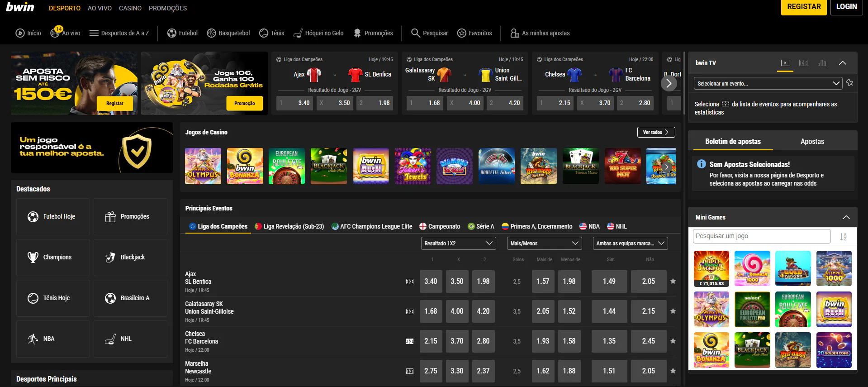Favorite the Ajax vs SL Benfica match star
This screenshot has width=868, height=387.
(673, 282)
